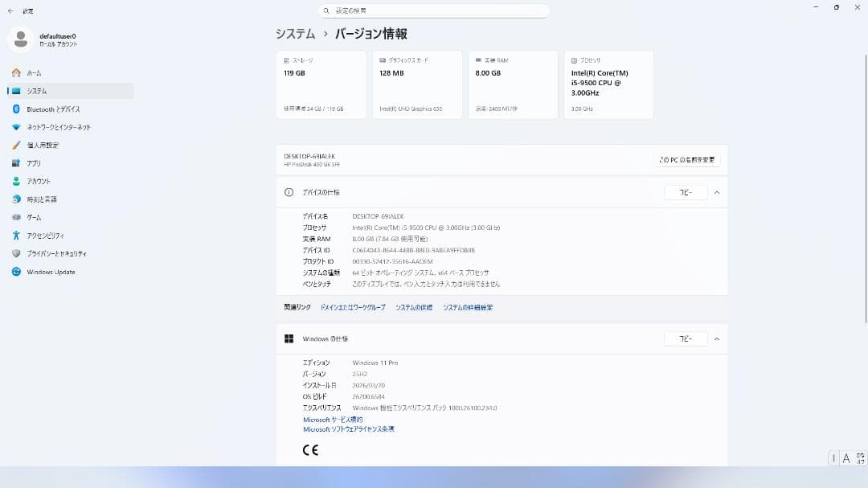Open the 時刻と言語 globe clock icon
868x488 pixels.
tap(16, 199)
